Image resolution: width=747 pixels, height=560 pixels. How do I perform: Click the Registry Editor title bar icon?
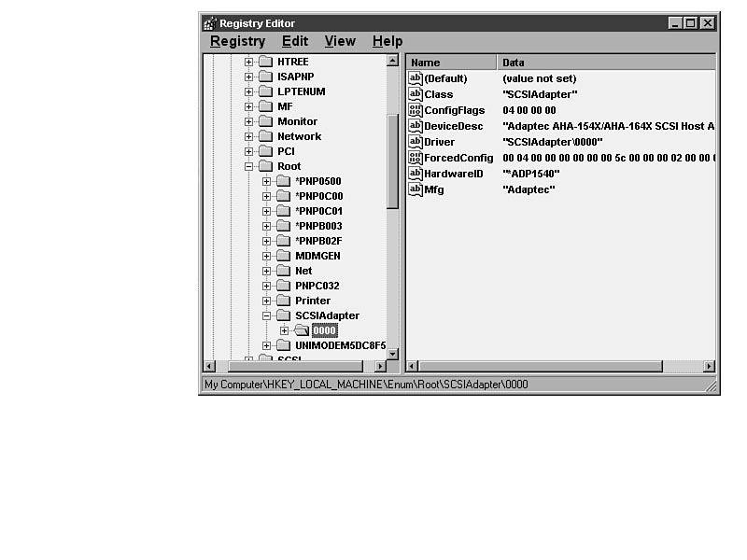[210, 23]
